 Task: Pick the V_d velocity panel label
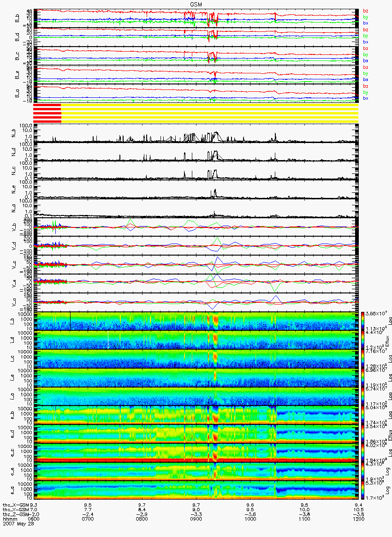[x=14, y=246]
